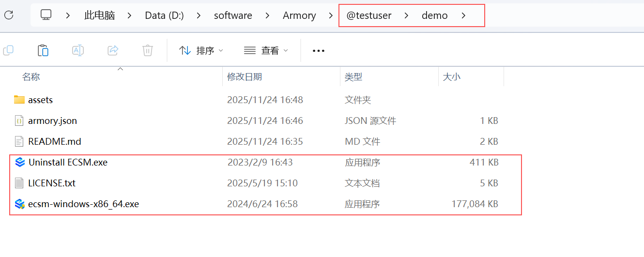Click the copy icon in toolbar
The width and height of the screenshot is (644, 257).
tap(8, 50)
